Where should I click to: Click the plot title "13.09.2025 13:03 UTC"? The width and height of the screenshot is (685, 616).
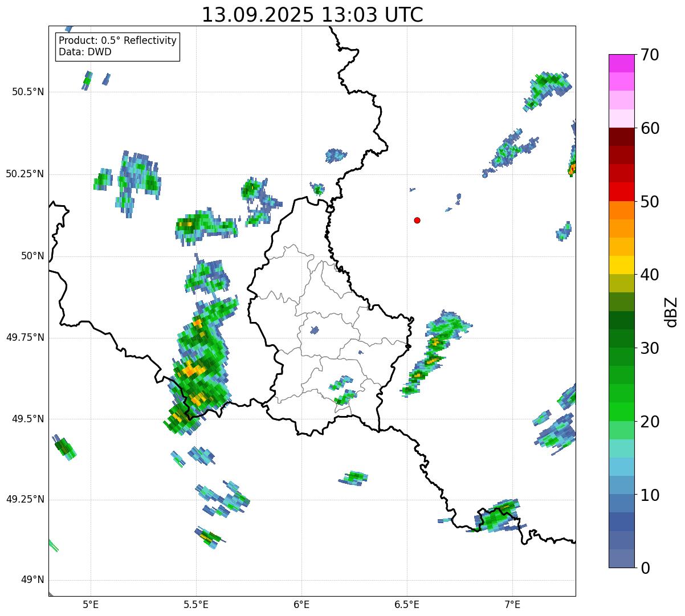(312, 15)
